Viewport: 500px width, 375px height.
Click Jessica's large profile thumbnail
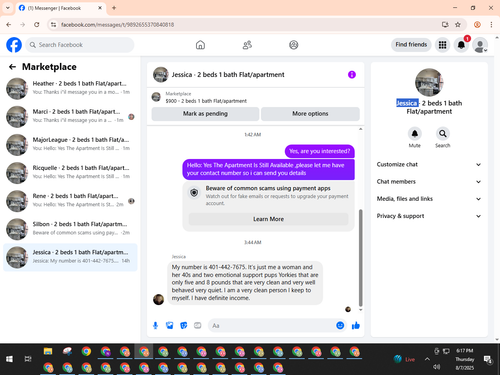pyautogui.click(x=429, y=82)
